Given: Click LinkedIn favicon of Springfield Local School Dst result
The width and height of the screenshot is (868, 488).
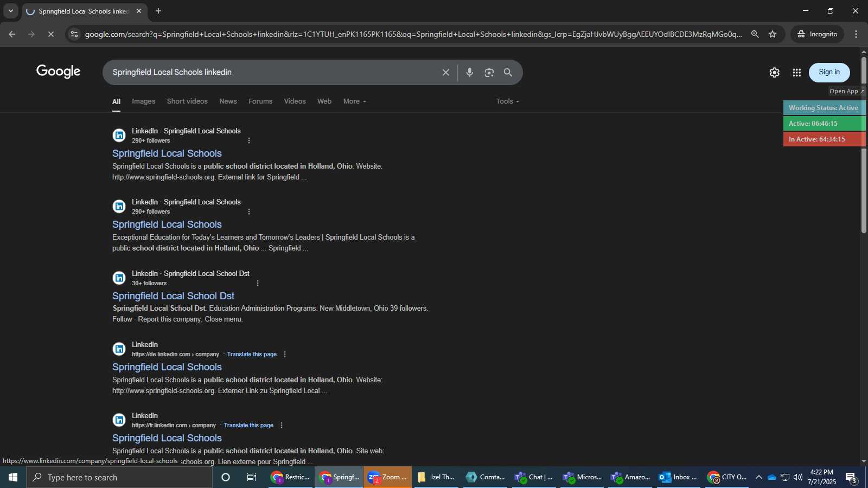Looking at the screenshot, I should 119,278.
